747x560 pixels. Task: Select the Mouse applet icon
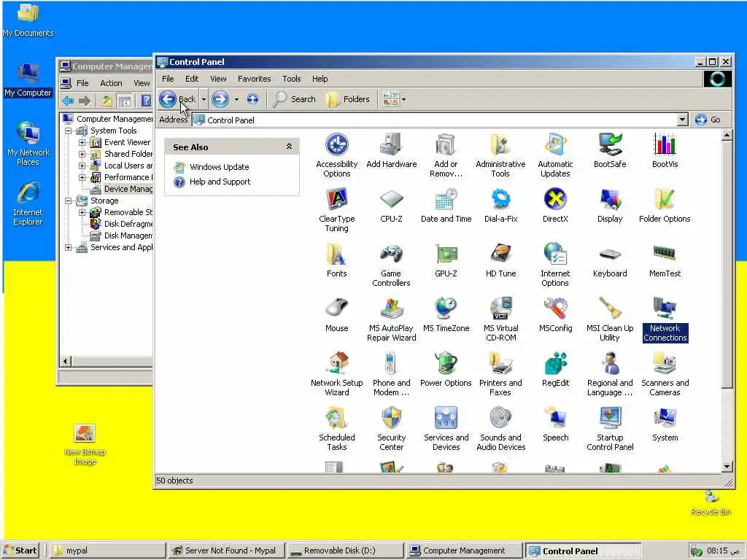[337, 315]
